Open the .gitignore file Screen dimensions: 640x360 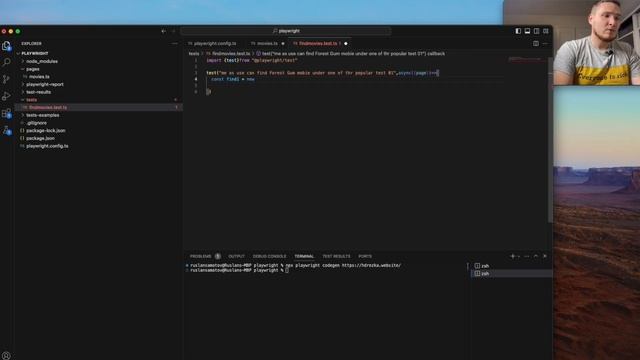click(x=36, y=123)
